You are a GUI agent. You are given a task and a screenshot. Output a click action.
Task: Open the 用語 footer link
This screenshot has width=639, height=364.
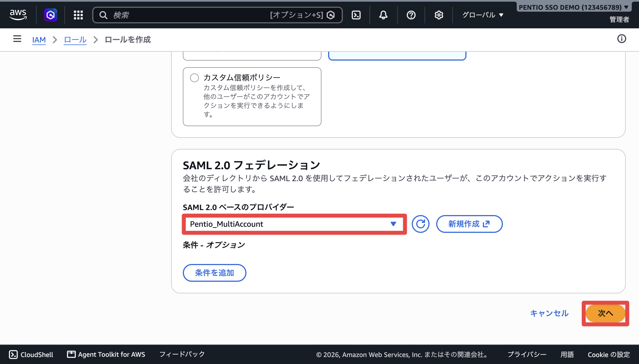567,355
